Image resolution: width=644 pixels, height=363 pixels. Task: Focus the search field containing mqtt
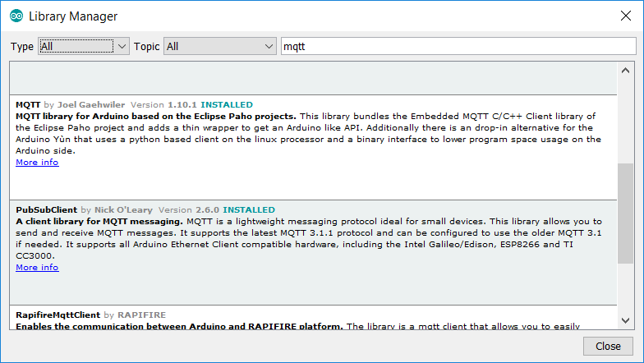(458, 47)
